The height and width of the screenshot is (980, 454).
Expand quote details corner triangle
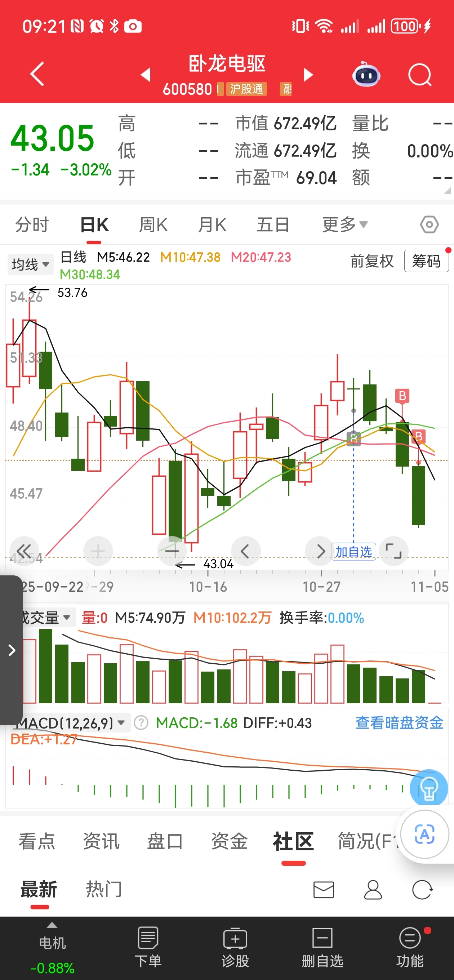pyautogui.click(x=447, y=190)
